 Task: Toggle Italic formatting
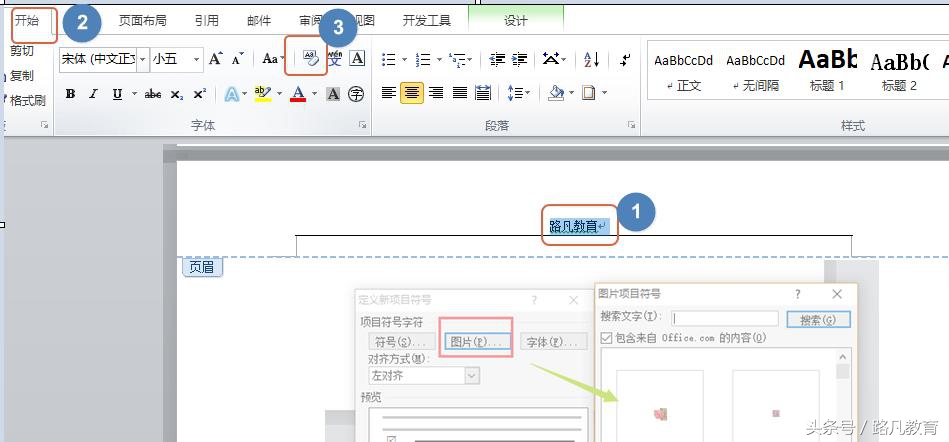93,94
